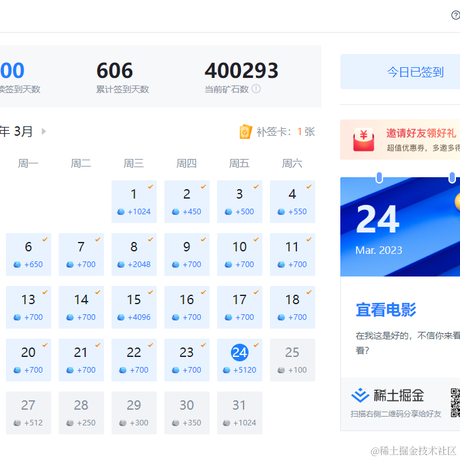This screenshot has height=460, width=460.
Task: Click the 扫描右侧二维码分享给好友 text
Action: click(396, 414)
